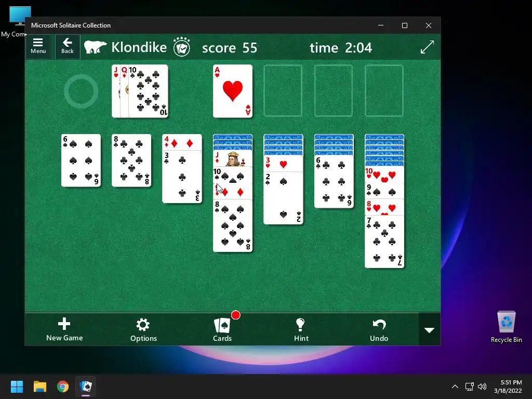The width and height of the screenshot is (532, 399).
Task: Click the time 2:04 display
Action: tap(341, 47)
